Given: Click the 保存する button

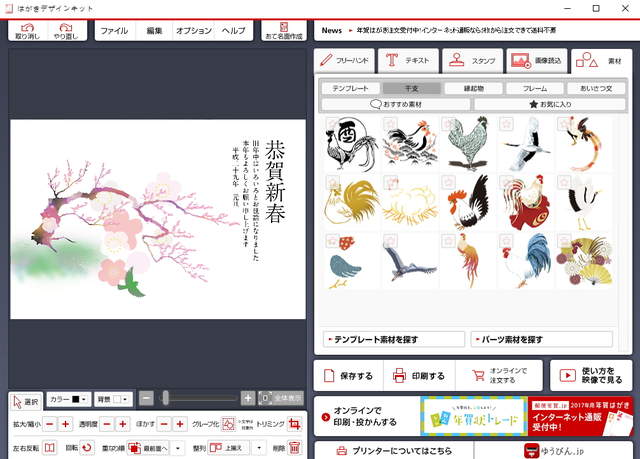Looking at the screenshot, I should tap(346, 376).
